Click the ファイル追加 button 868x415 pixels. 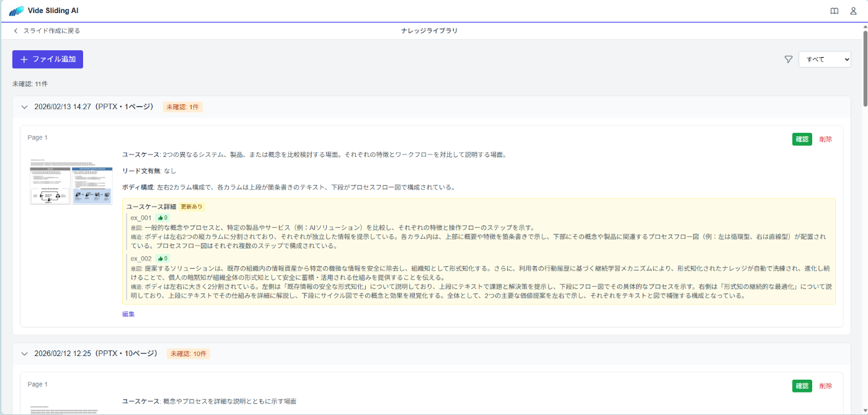click(x=48, y=60)
